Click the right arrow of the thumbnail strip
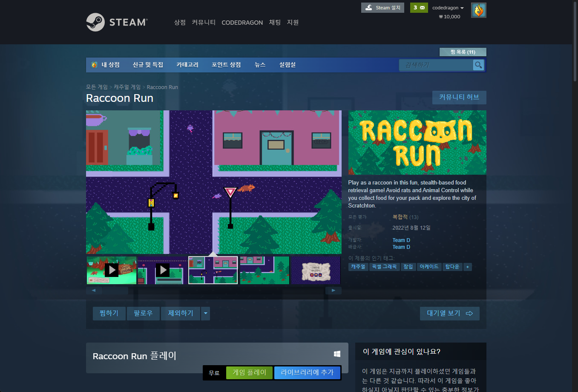The width and height of the screenshot is (578, 392). pos(334,291)
